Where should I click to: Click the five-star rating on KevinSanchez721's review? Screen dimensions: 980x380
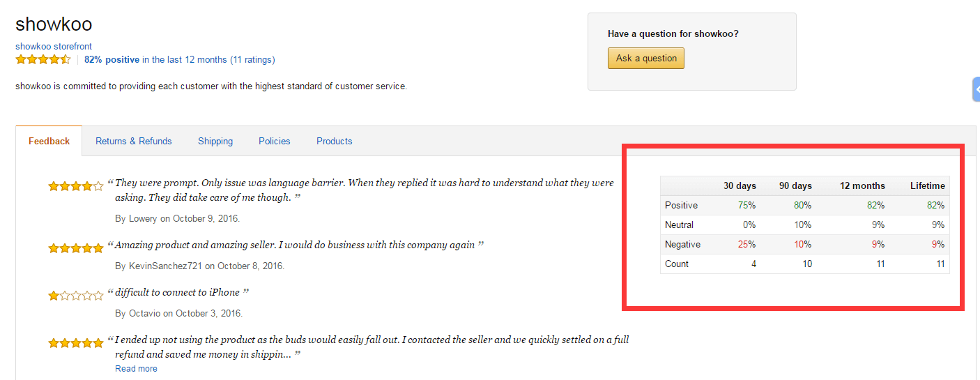click(x=76, y=248)
